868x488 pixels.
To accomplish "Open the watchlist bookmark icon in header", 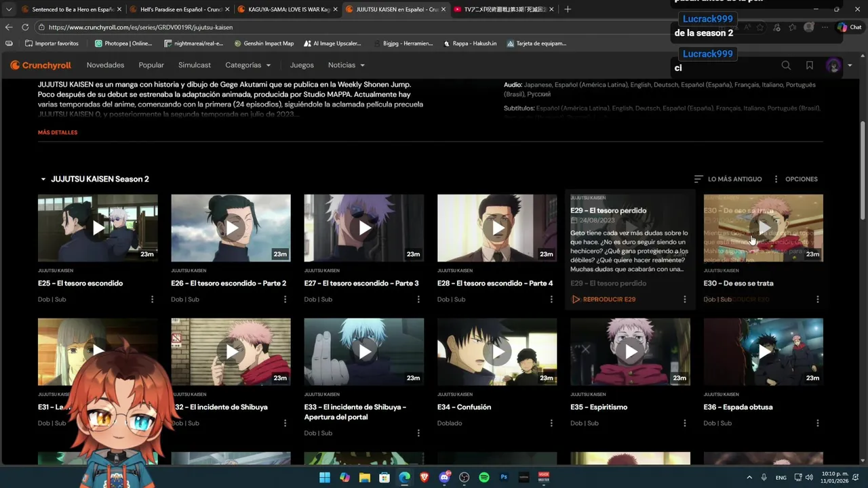I will (x=810, y=65).
